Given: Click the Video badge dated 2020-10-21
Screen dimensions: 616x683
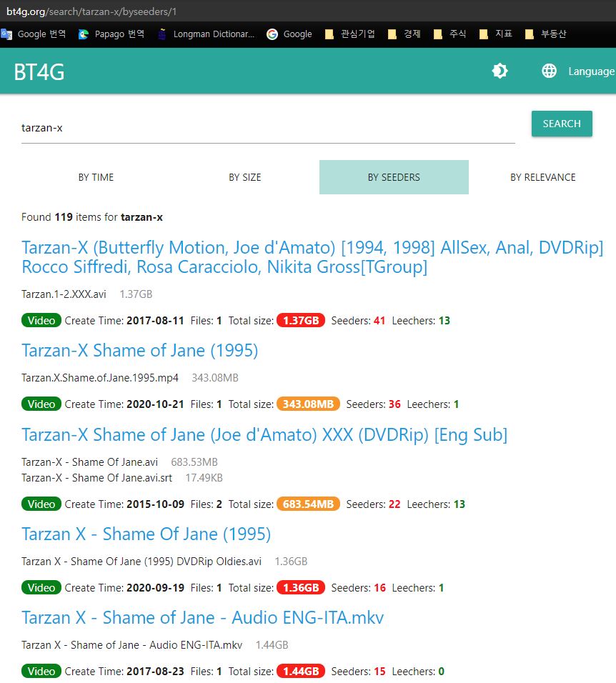Looking at the screenshot, I should pos(41,404).
